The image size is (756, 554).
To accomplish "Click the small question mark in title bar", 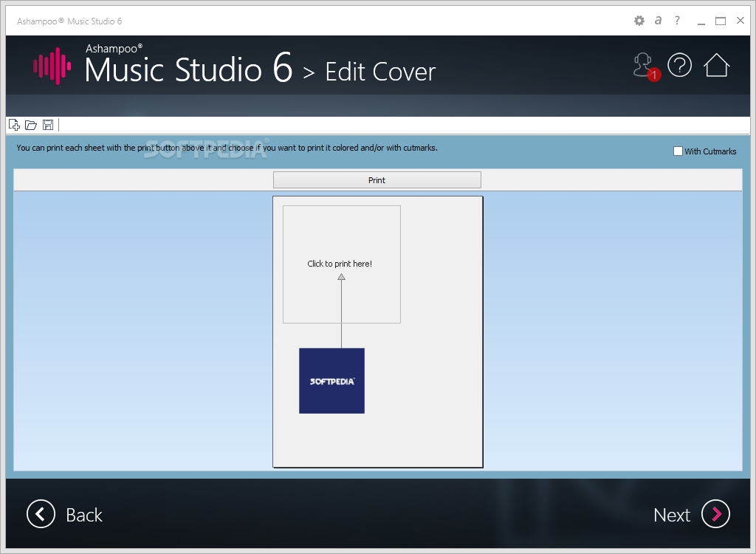I will (x=678, y=20).
